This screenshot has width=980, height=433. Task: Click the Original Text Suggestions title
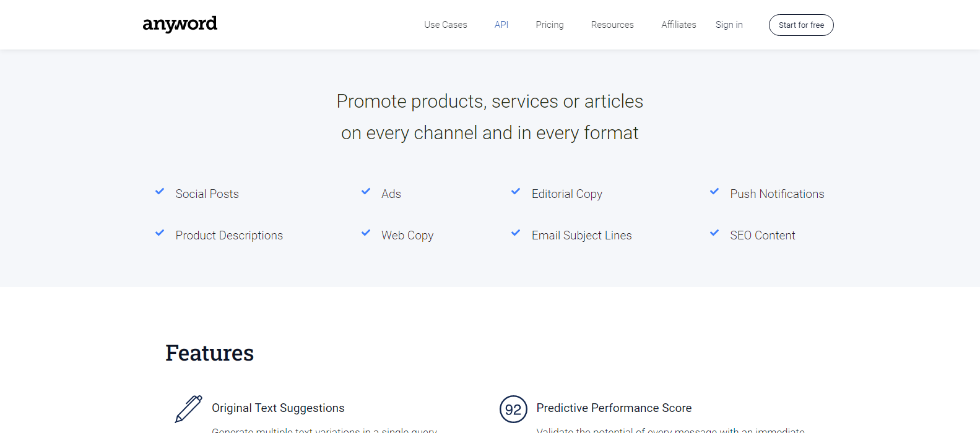(278, 408)
